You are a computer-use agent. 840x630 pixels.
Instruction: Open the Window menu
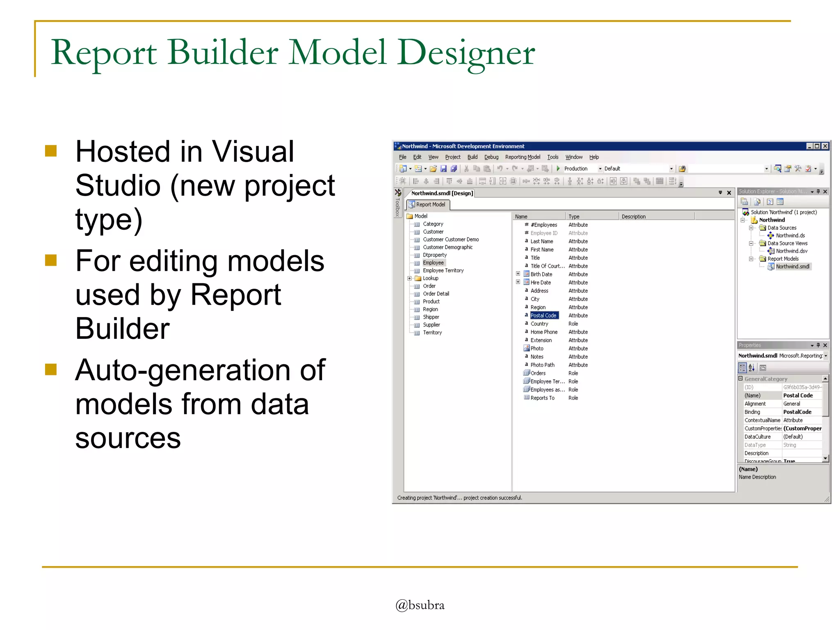[574, 157]
